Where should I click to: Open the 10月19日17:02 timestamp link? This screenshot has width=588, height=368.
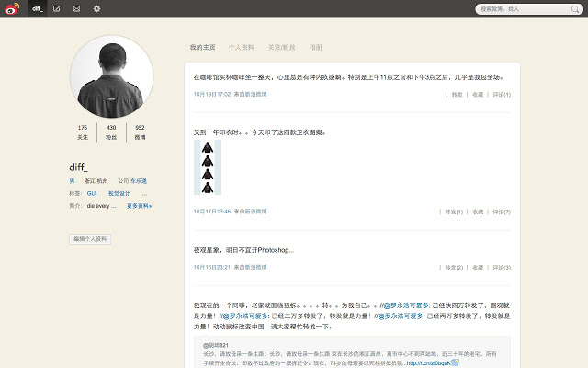pos(212,94)
